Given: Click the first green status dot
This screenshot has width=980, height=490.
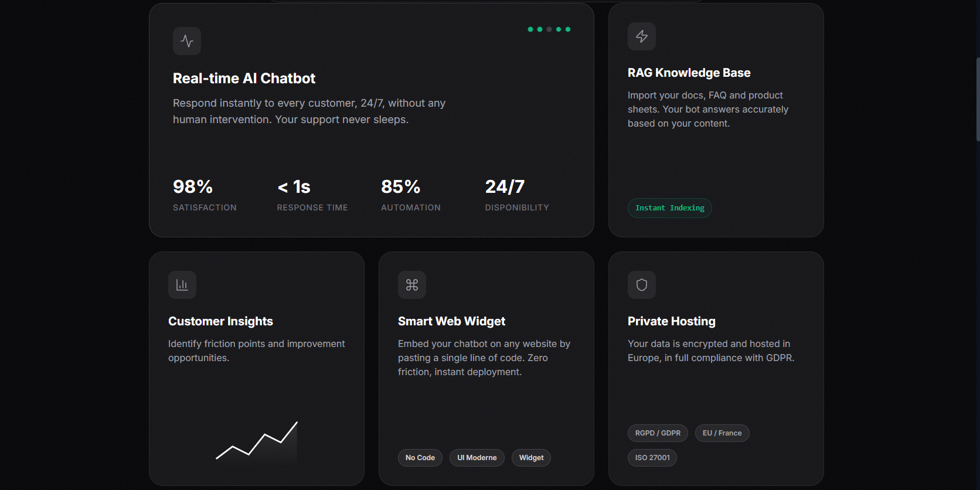Looking at the screenshot, I should pos(530,29).
